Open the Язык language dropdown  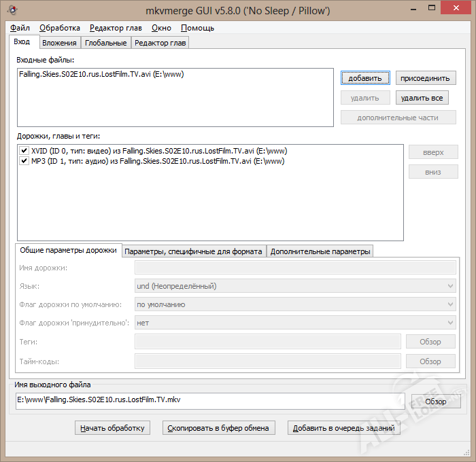[x=295, y=286]
